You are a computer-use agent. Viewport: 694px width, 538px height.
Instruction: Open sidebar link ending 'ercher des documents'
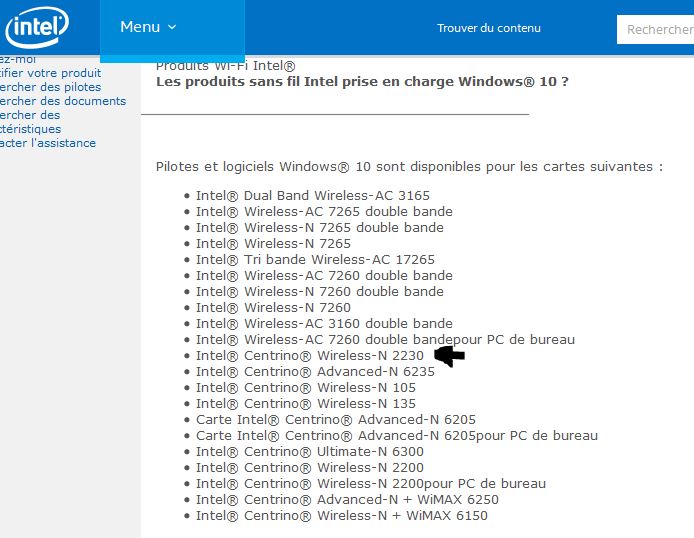[63, 101]
